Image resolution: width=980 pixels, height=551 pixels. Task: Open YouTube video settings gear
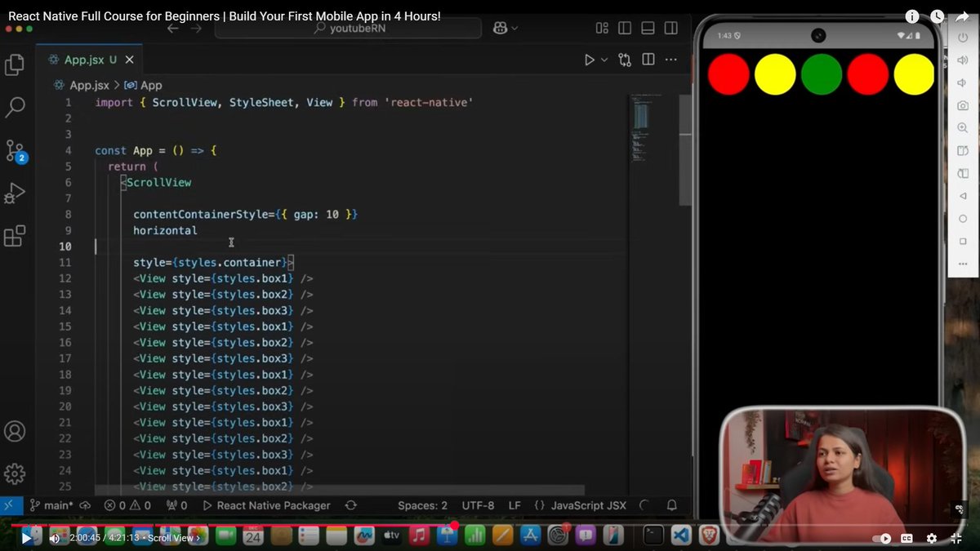(932, 539)
